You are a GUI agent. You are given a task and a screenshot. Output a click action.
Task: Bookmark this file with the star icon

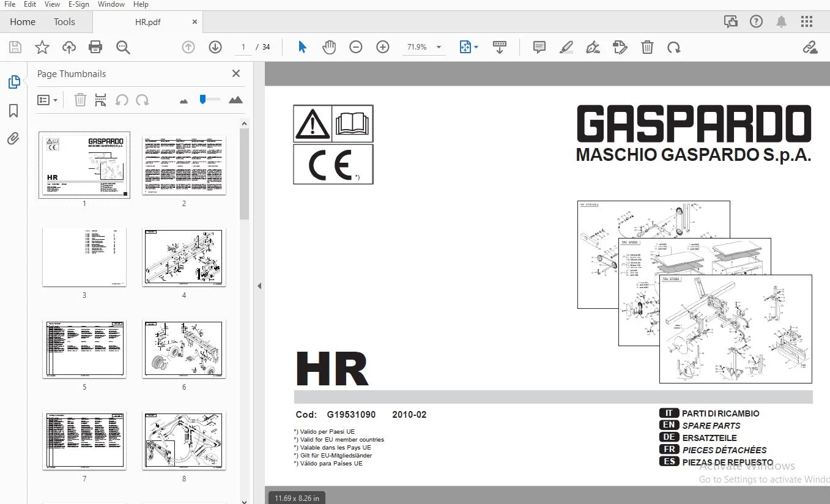click(x=42, y=47)
